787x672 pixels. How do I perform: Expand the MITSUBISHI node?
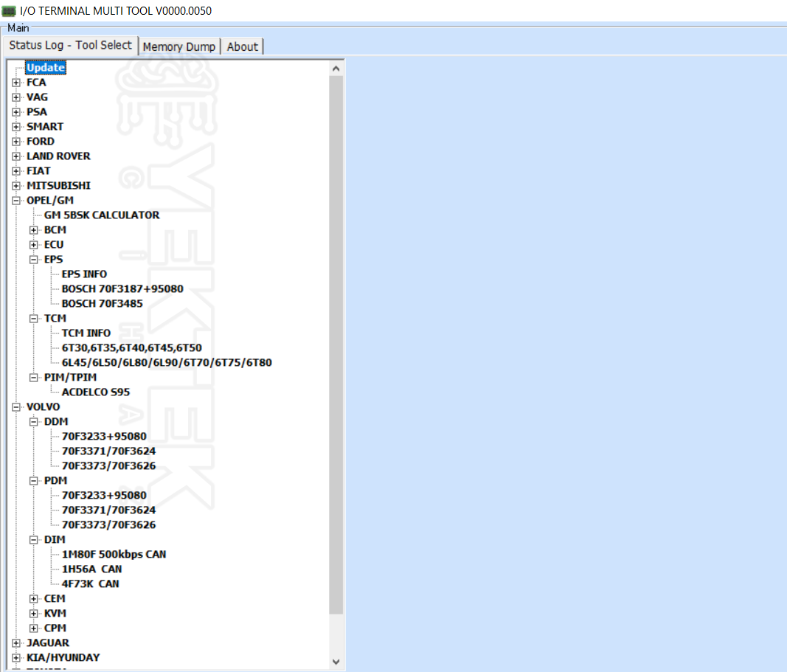click(x=16, y=186)
